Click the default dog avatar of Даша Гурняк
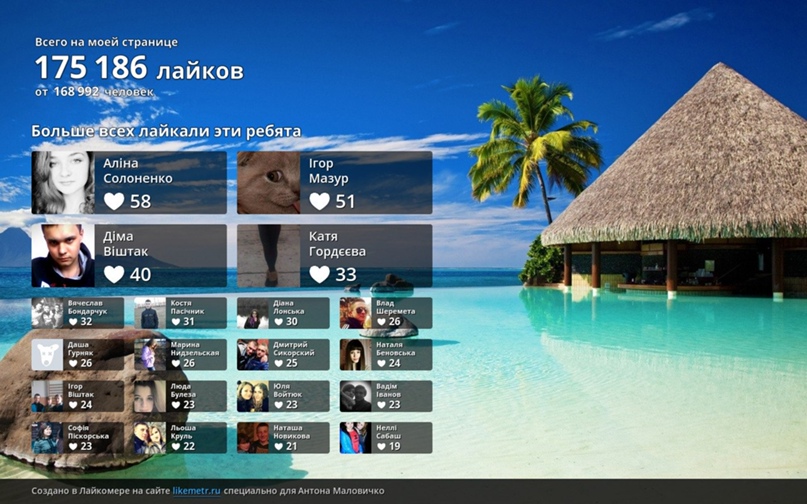This screenshot has width=807, height=504. point(47,355)
